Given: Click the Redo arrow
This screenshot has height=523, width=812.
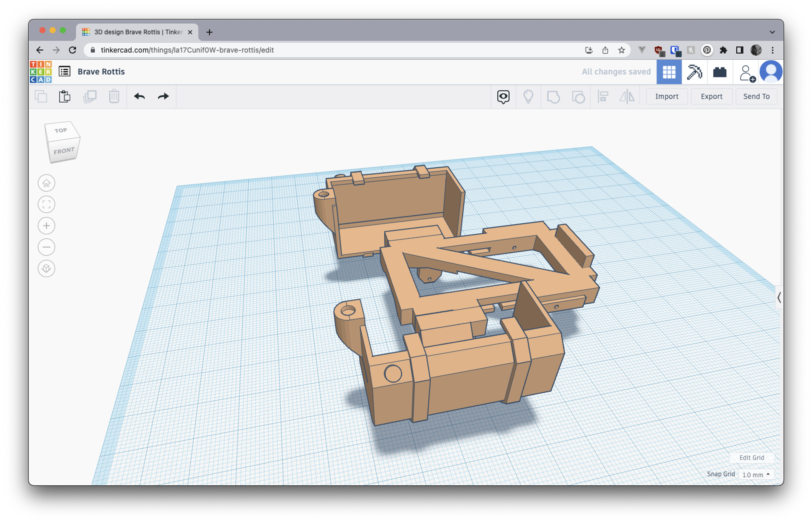Looking at the screenshot, I should 163,96.
